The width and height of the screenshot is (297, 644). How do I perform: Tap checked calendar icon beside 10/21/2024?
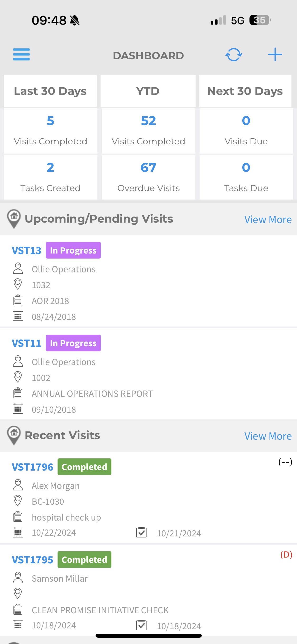141,532
